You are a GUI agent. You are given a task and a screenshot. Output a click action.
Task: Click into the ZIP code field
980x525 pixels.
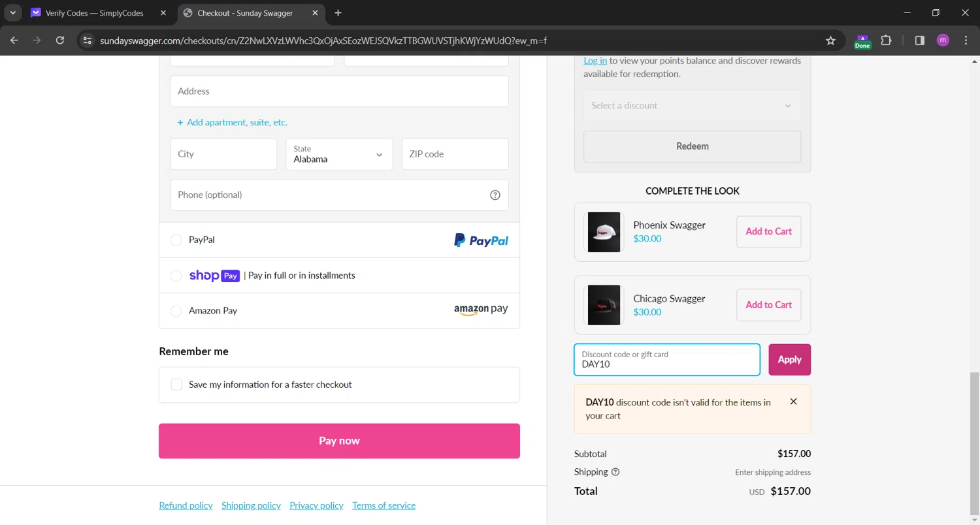455,154
